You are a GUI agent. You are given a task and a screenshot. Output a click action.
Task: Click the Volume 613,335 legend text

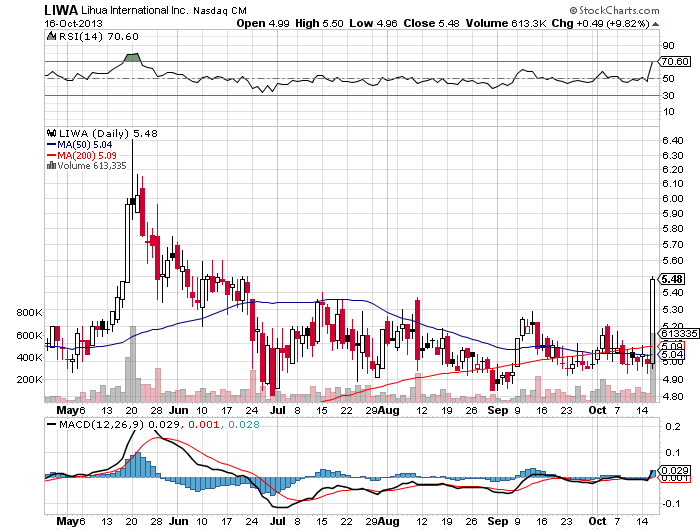pos(92,166)
